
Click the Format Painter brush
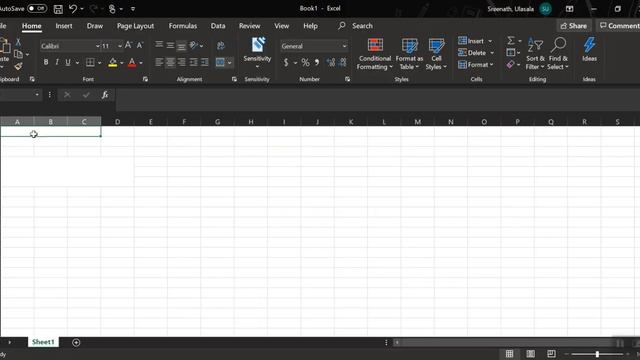point(18,66)
